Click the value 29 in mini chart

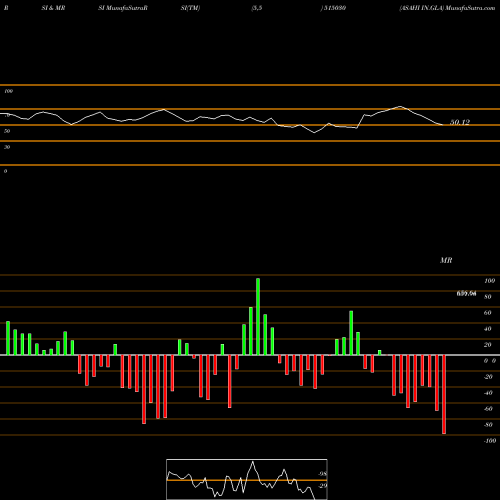(322, 486)
